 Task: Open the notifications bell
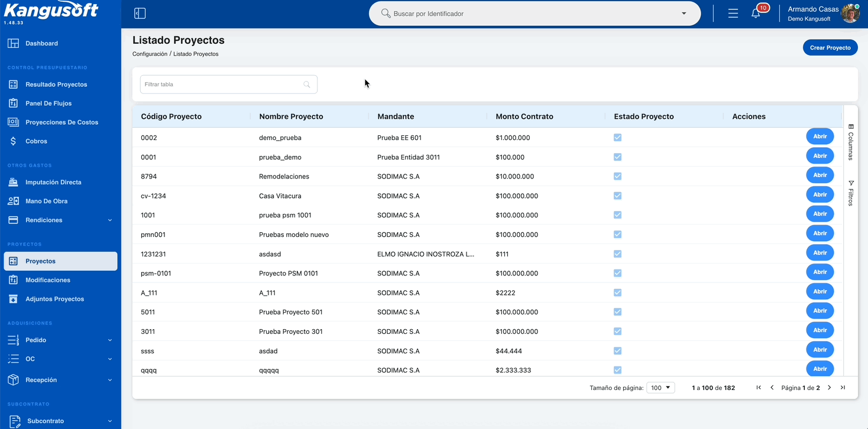(x=756, y=14)
